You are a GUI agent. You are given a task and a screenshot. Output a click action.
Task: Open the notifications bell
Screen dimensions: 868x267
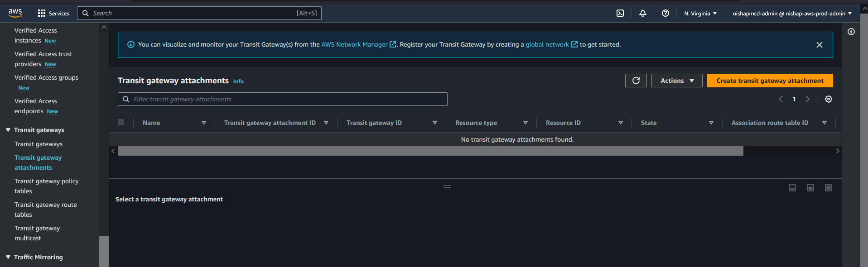[642, 13]
